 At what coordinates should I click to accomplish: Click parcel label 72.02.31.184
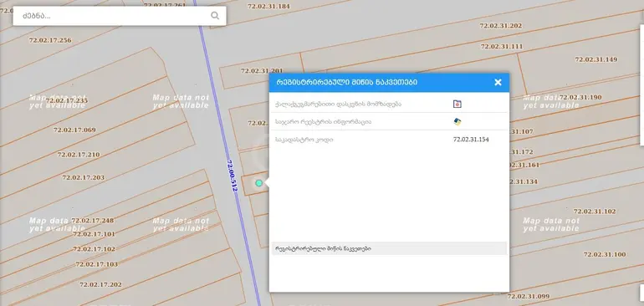coord(268,6)
